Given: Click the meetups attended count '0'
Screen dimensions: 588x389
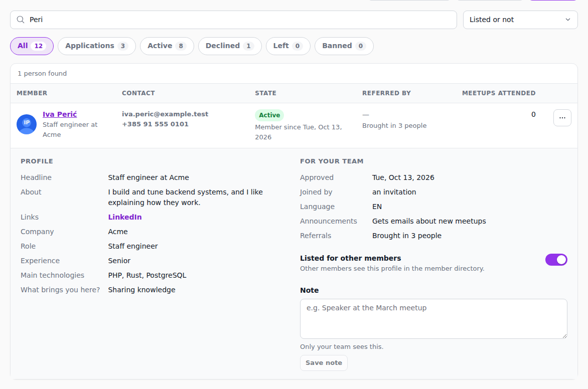Looking at the screenshot, I should click(x=533, y=114).
